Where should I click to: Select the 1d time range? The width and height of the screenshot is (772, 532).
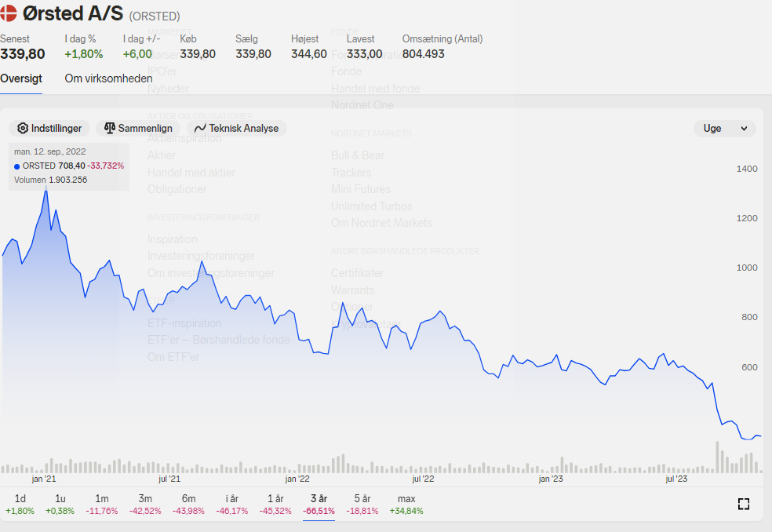pos(20,505)
